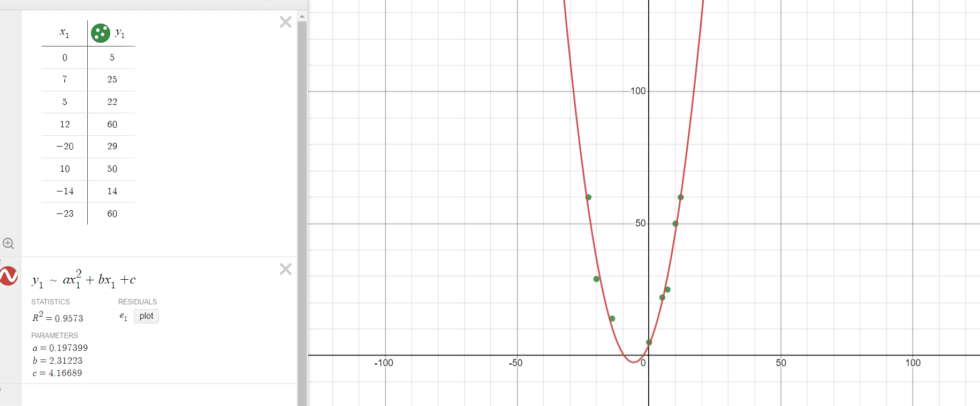
Task: Select the y1 table header
Action: 120,33
